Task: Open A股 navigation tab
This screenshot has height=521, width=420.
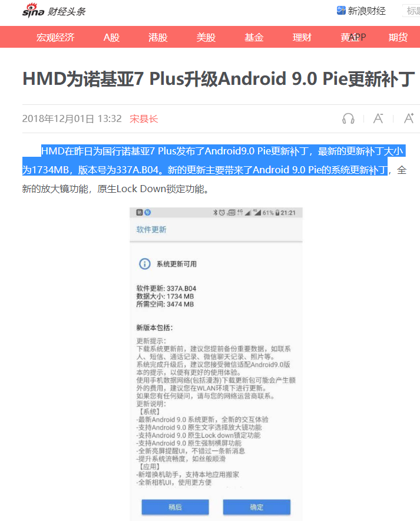Action: click(111, 37)
